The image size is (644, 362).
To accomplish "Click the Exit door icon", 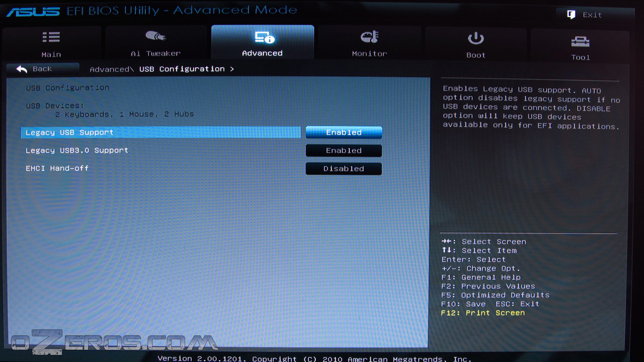I will point(571,15).
